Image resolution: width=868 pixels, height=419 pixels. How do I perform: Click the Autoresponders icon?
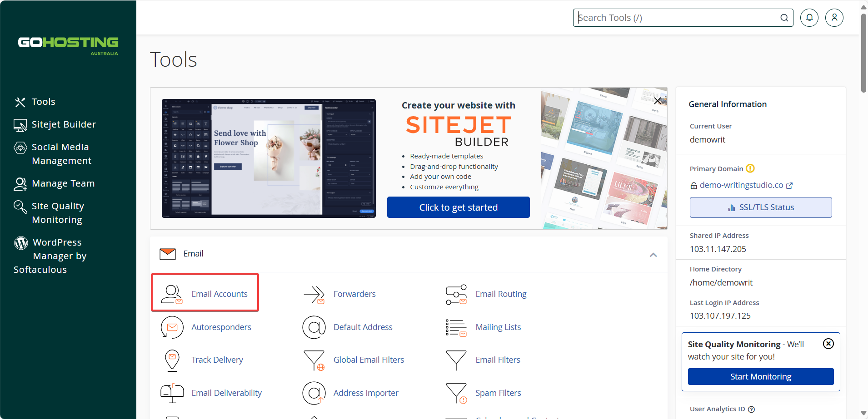tap(172, 327)
